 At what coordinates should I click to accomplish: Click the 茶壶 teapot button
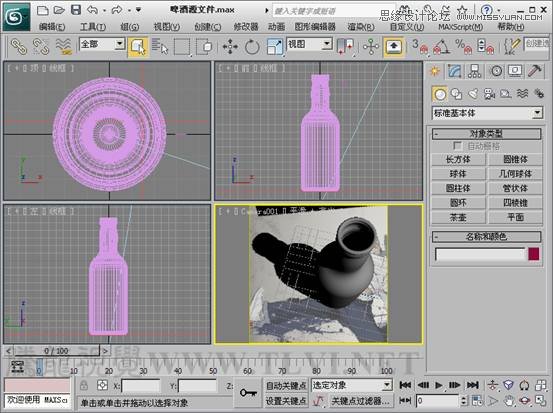coord(458,217)
